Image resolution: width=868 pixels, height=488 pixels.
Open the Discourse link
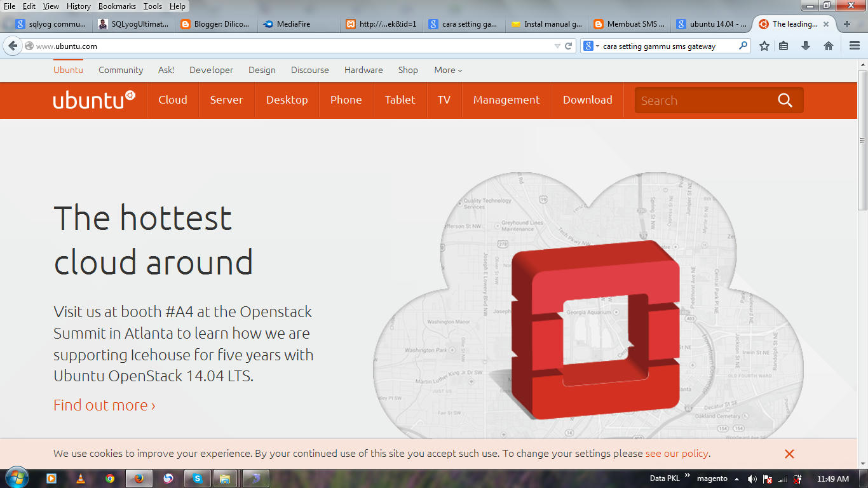click(x=310, y=70)
